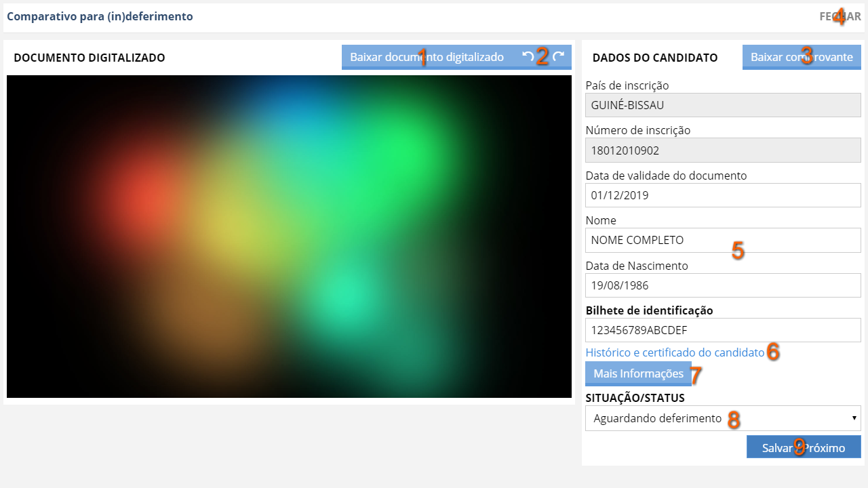Show Mais Informações about the candidate

click(x=637, y=373)
